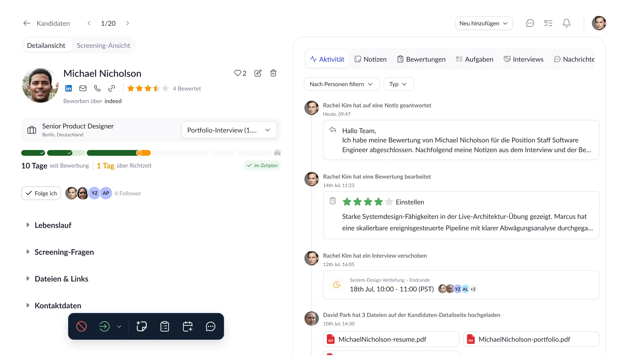The image size is (627, 364).
Task: Open Michael Nicholson's LinkedIn profile
Action: [x=68, y=88]
